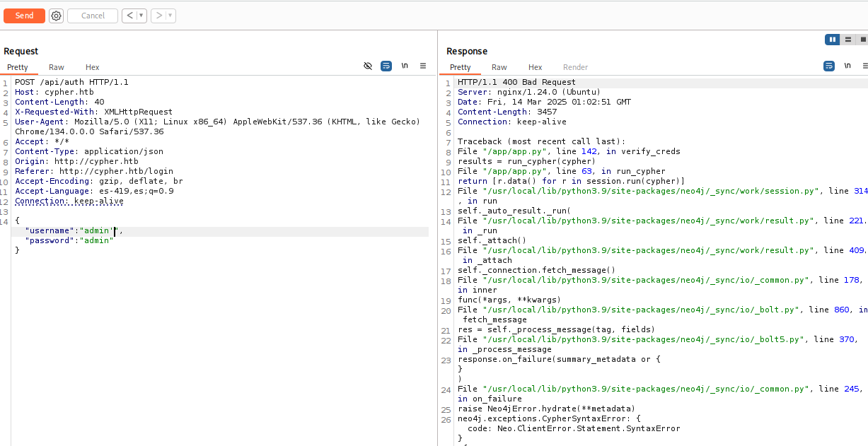The height and width of the screenshot is (446, 868).
Task: Select the side-by-side layout icon
Action: point(833,40)
